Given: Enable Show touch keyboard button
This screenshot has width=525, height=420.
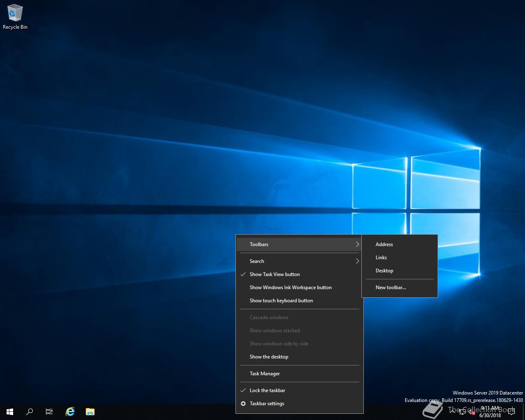Looking at the screenshot, I should [x=299, y=301].
